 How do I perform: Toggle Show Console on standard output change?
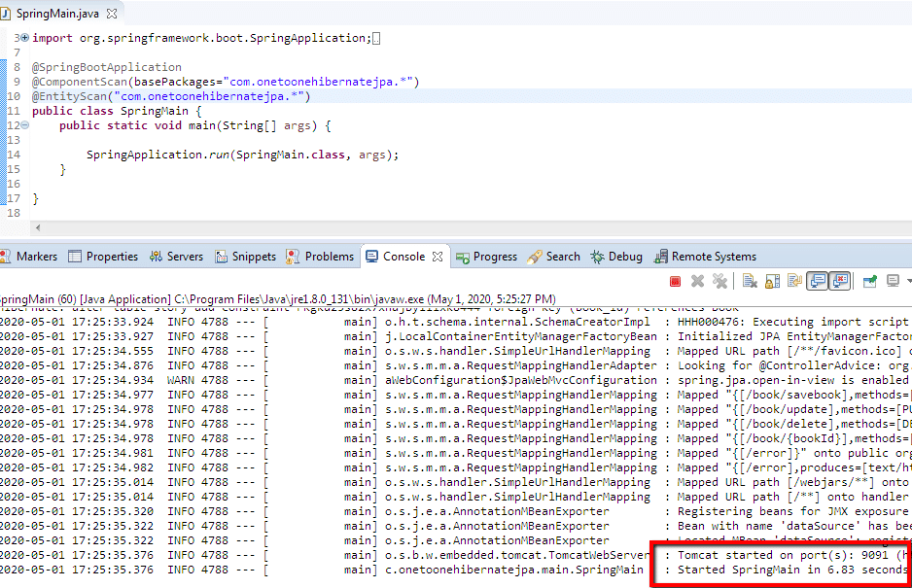818,281
